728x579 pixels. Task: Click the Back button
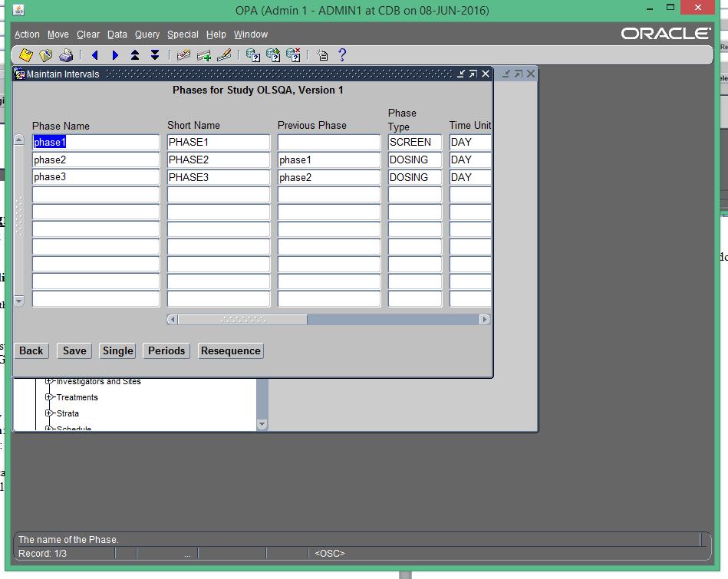pos(31,350)
